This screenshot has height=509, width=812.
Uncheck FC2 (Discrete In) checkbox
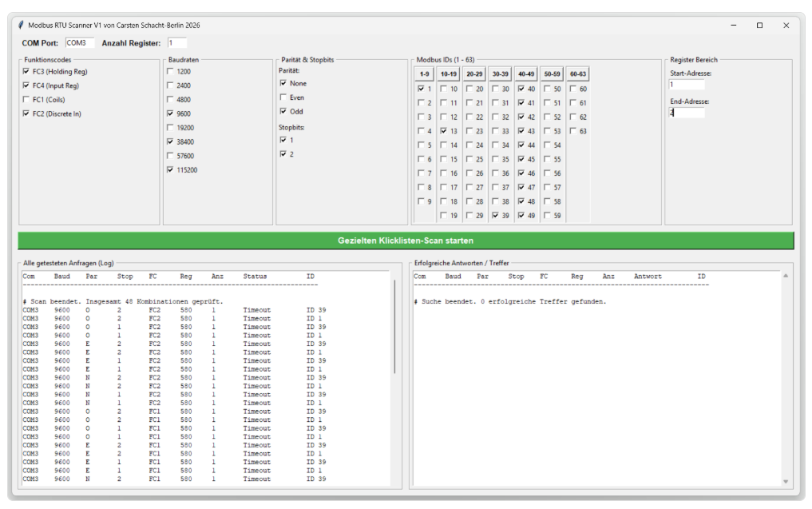point(26,113)
